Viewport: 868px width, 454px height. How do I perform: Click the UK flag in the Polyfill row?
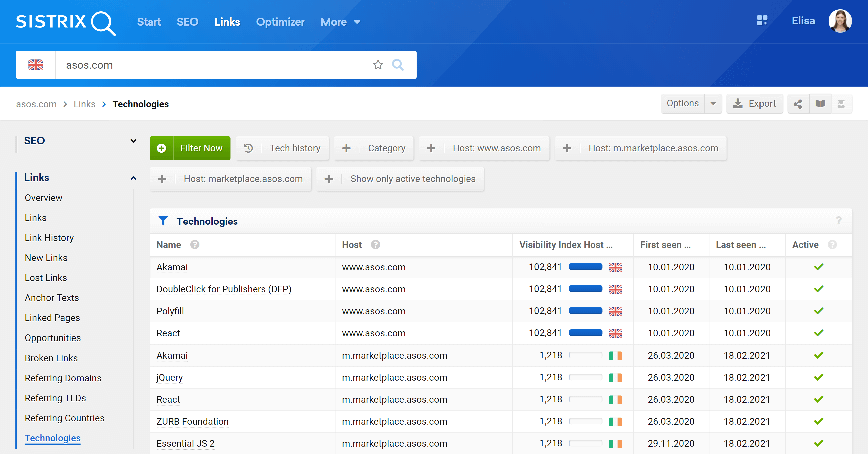tap(615, 311)
